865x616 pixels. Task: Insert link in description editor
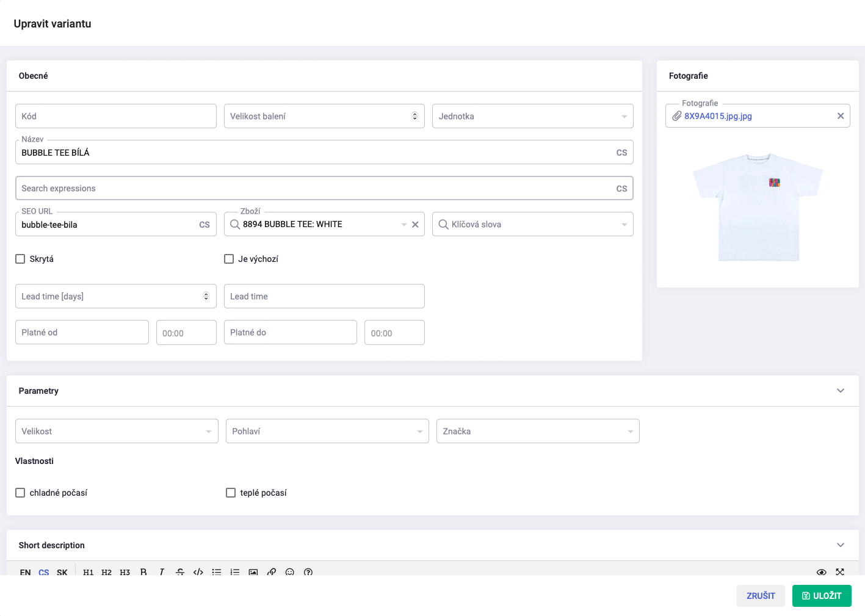click(272, 572)
